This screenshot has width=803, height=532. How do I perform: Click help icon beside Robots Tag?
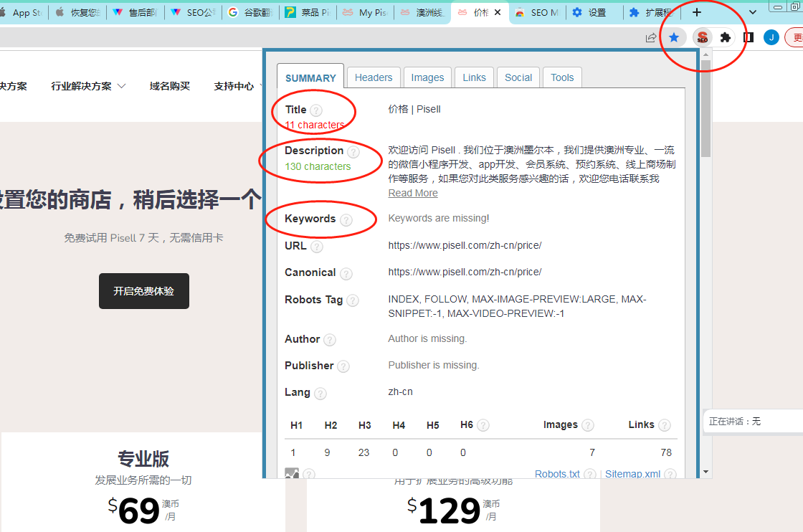point(353,300)
